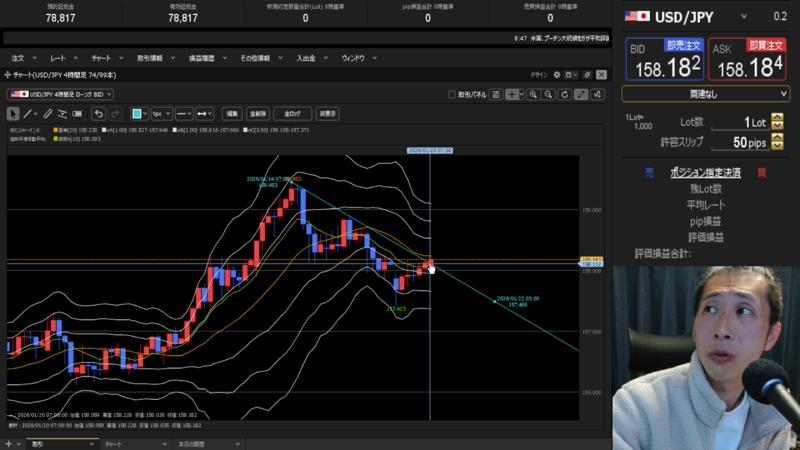Open the cyan line color swatch
The height and width of the screenshot is (450, 800).
click(137, 114)
